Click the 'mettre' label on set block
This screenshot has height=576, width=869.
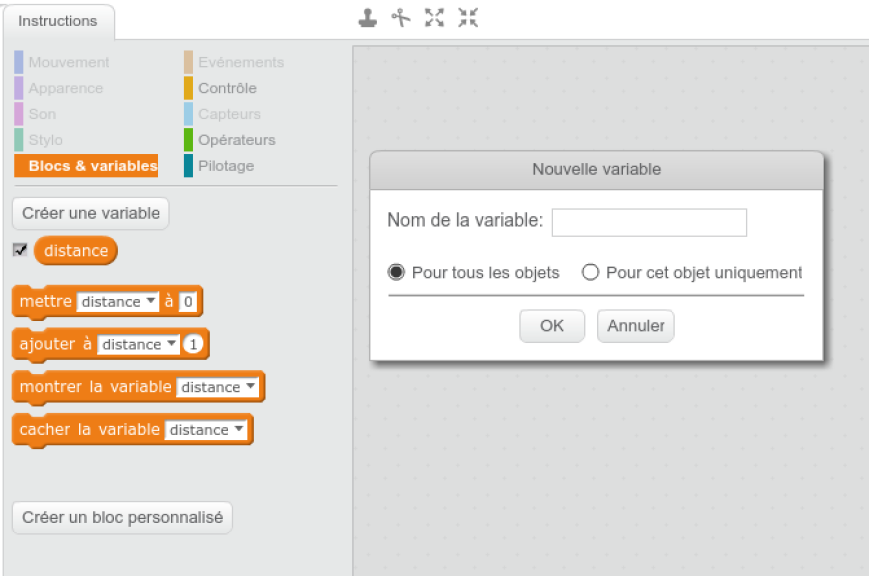coord(45,301)
